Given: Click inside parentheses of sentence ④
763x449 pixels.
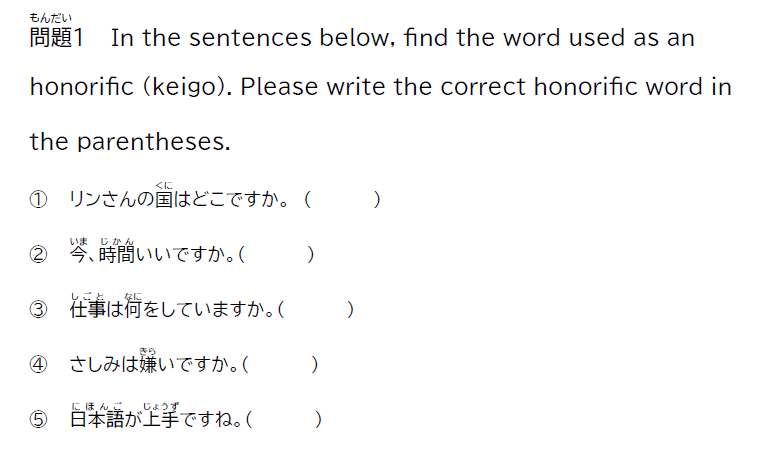Looking at the screenshot, I should coord(280,364).
